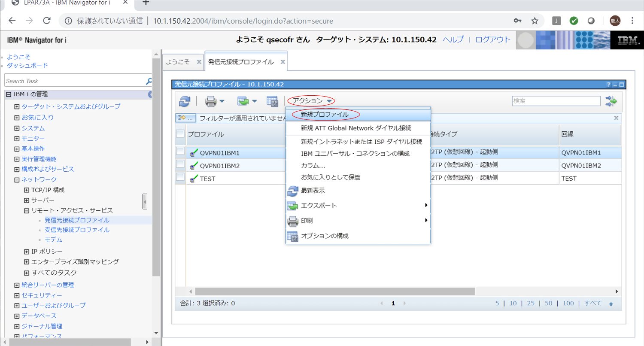644x346 pixels.
Task: Click the エクスポート icon in the action menu
Action: tap(292, 206)
